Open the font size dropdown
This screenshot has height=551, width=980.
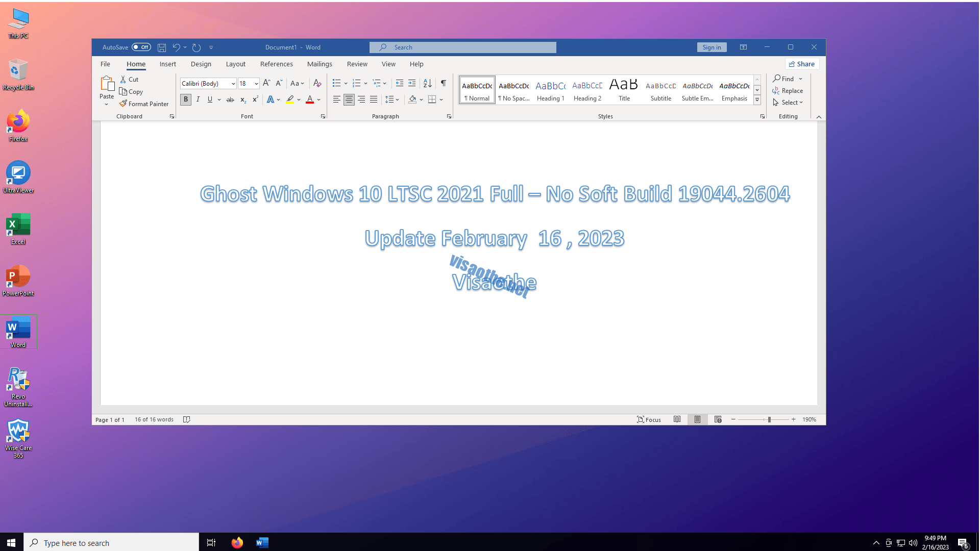[256, 84]
